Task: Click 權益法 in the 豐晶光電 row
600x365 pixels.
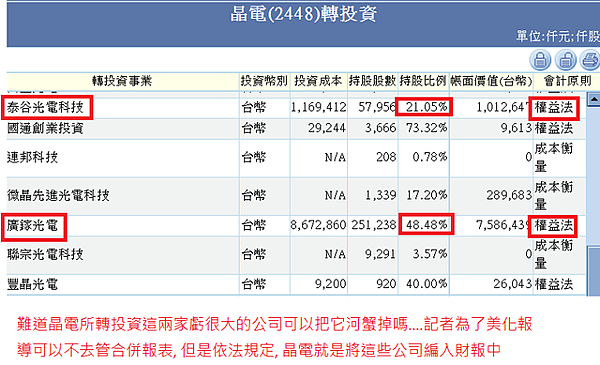Action: pos(554,284)
